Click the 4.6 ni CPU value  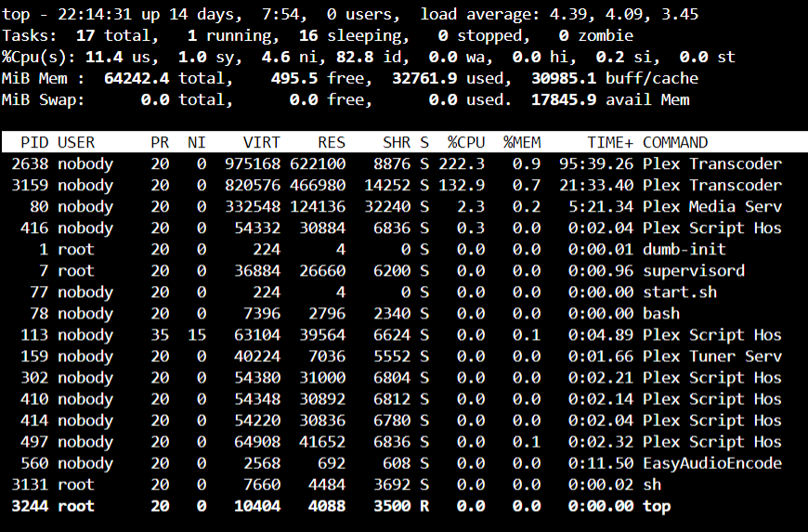pyautogui.click(x=276, y=57)
